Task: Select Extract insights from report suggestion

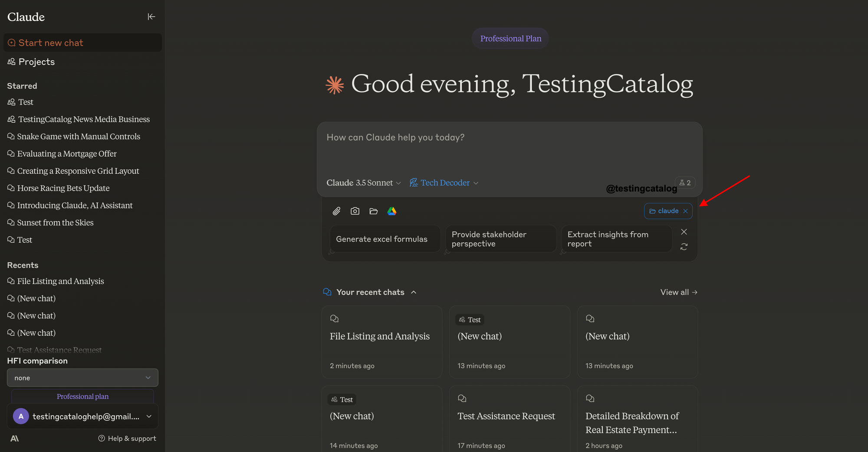Action: click(x=617, y=239)
